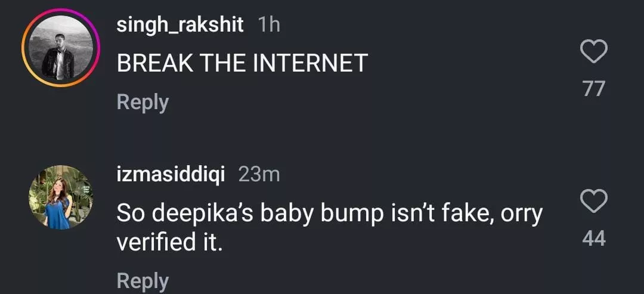The height and width of the screenshot is (294, 644).
Task: Show the 44 likes list
Action: [594, 239]
